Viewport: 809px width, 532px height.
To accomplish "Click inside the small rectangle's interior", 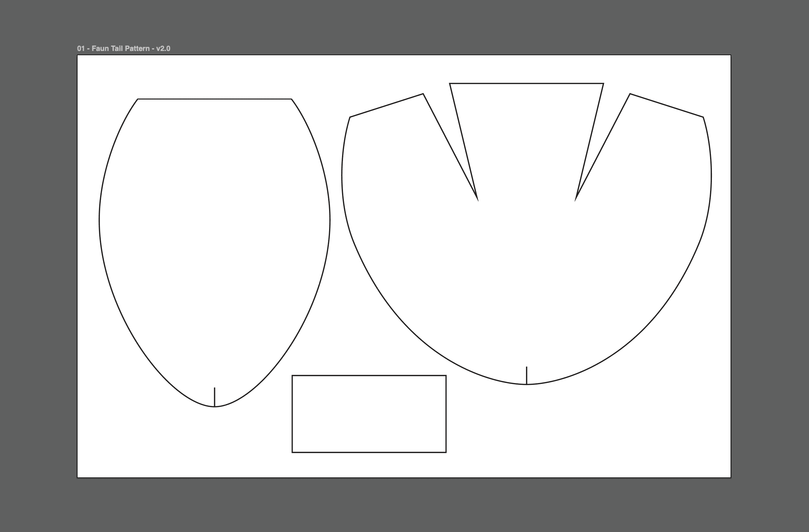I will tap(369, 414).
